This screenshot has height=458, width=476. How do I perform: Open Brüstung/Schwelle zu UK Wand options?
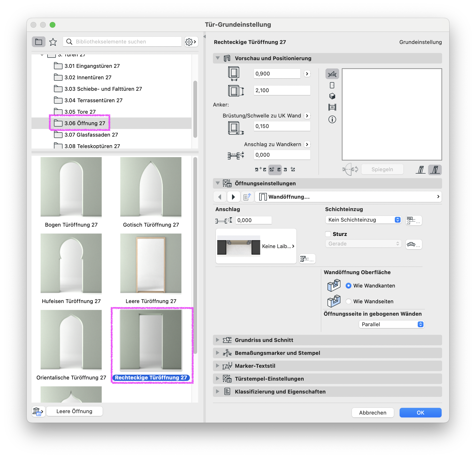pos(307,116)
